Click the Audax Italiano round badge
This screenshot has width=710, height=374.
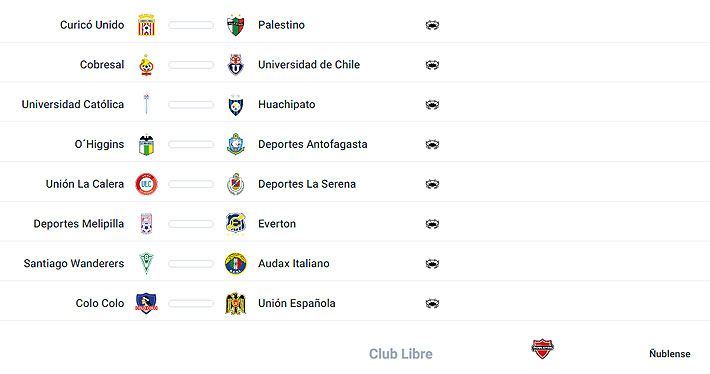[235, 264]
